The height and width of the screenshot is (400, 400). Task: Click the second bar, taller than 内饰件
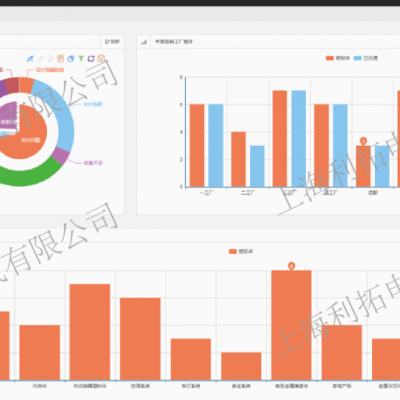[90, 332]
